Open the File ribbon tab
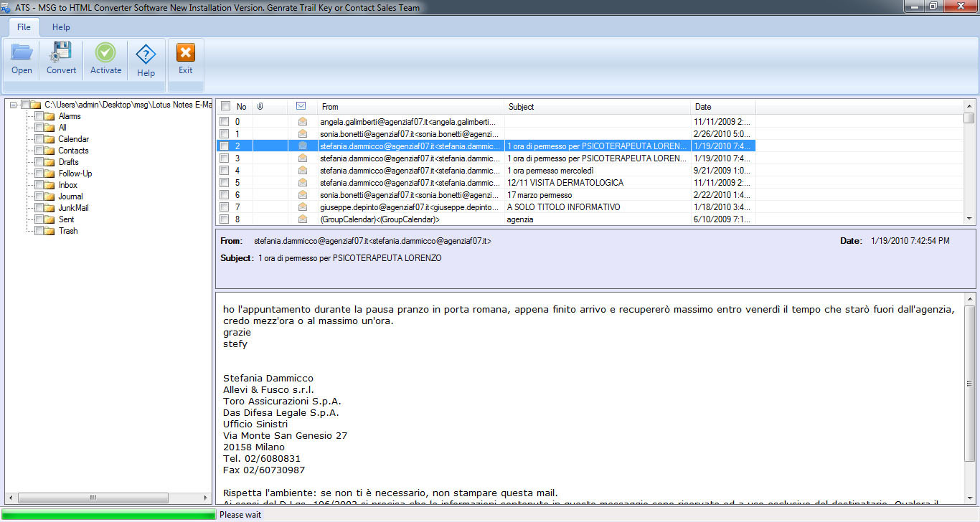This screenshot has width=980, height=522. click(x=24, y=27)
